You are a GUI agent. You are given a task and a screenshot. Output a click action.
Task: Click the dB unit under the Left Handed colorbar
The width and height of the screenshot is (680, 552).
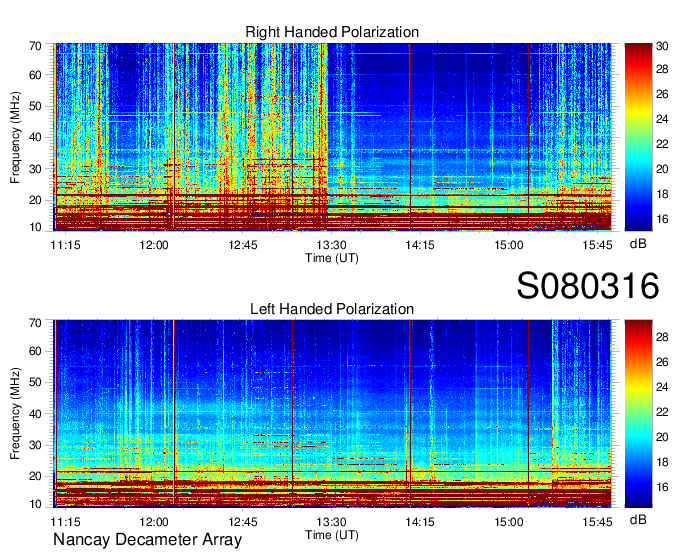pos(638,519)
